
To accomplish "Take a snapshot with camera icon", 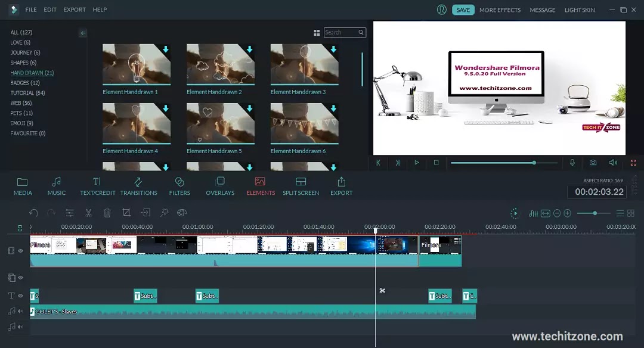I will click(x=593, y=163).
